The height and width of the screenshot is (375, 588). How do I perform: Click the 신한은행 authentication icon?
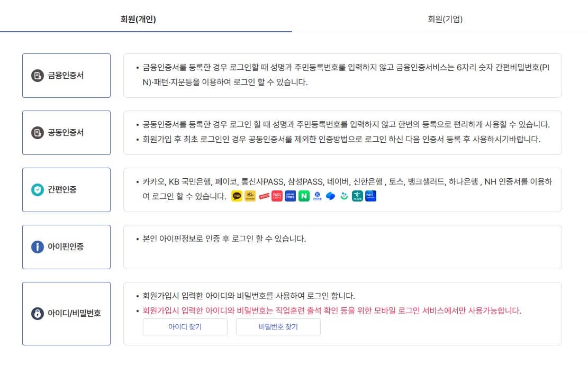click(x=318, y=196)
